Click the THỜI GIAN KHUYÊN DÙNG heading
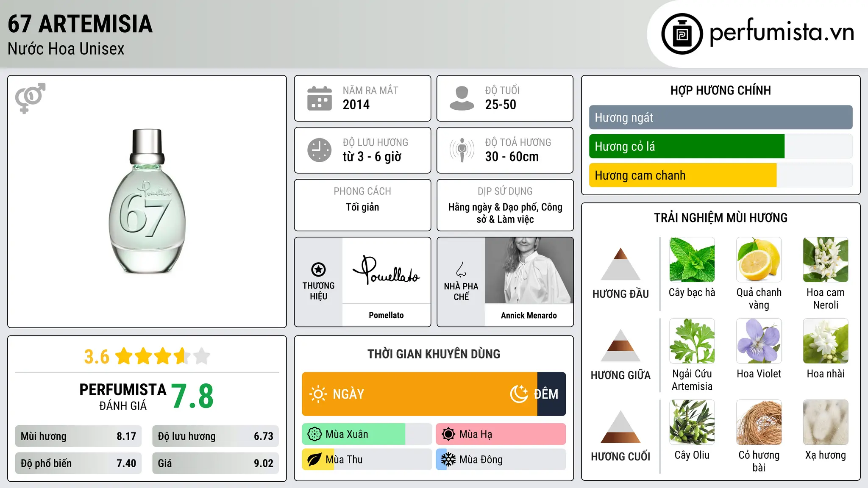 click(x=434, y=354)
